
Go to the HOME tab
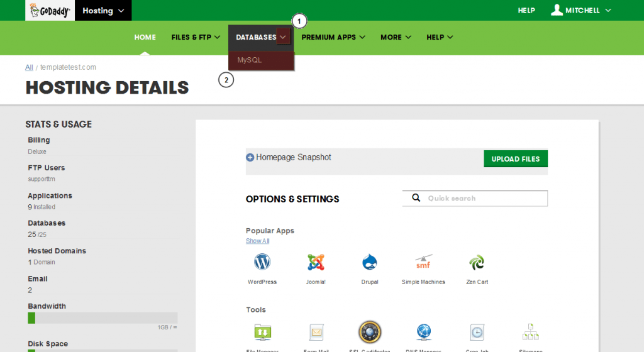[145, 37]
